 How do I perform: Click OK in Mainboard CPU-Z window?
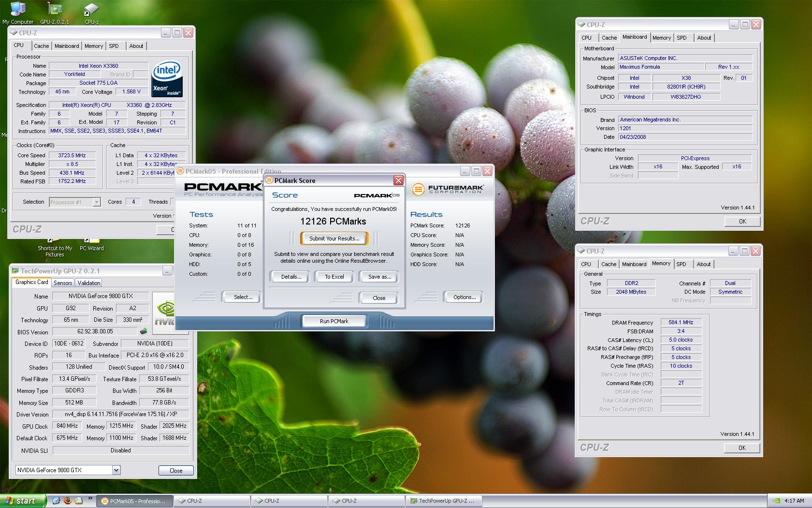(x=742, y=221)
